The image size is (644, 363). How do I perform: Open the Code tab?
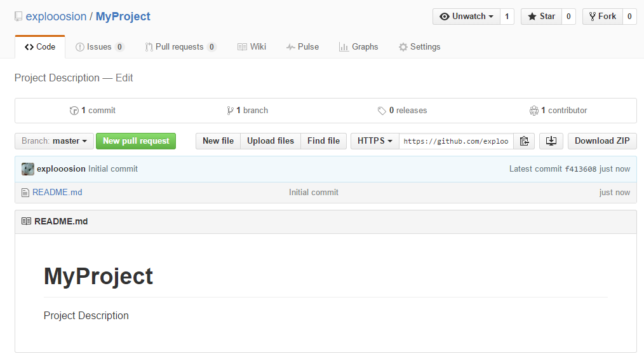[x=40, y=47]
